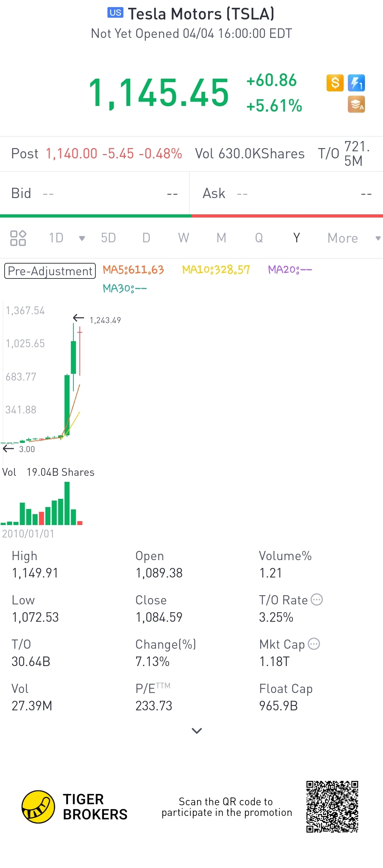Switch to the D daily chart tab
This screenshot has width=383, height=868.
pos(146,238)
